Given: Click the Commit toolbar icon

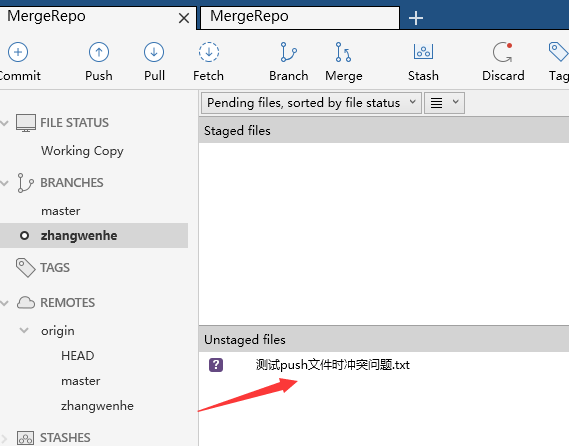Looking at the screenshot, I should [18, 52].
